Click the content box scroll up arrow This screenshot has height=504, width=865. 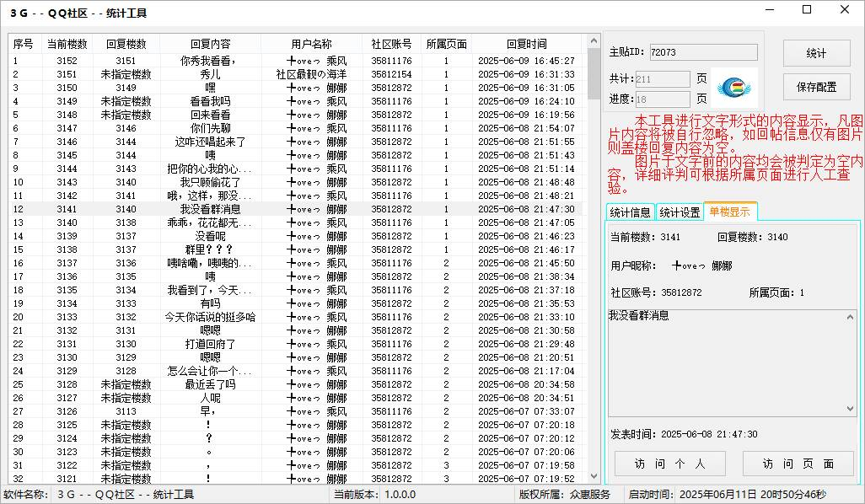pos(850,317)
